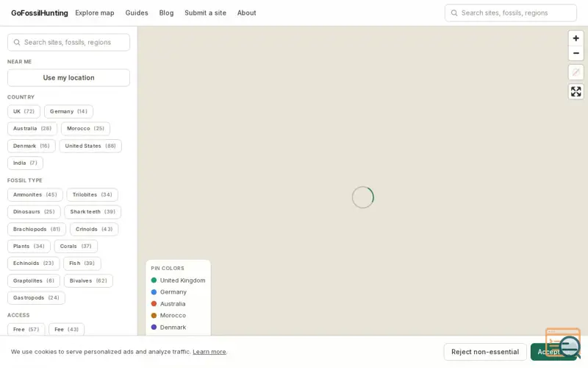588x368 pixels.
Task: Filter by Plants fossil type
Action: (29, 247)
